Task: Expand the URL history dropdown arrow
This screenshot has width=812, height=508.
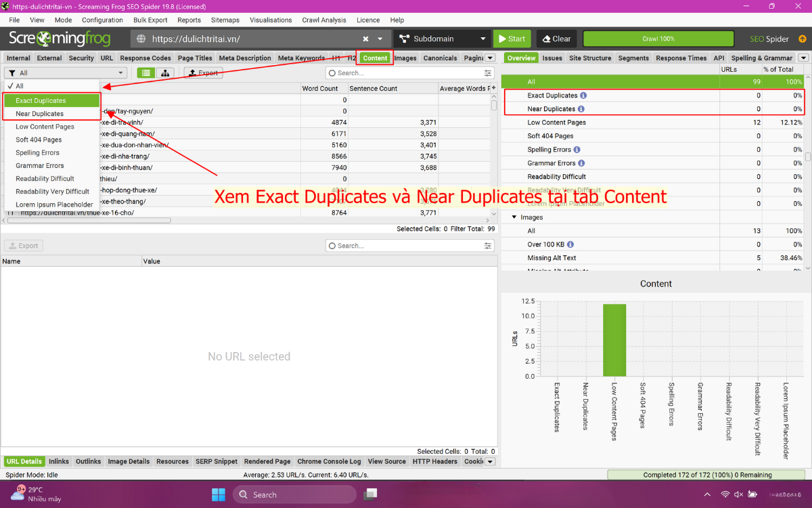Action: [x=380, y=39]
